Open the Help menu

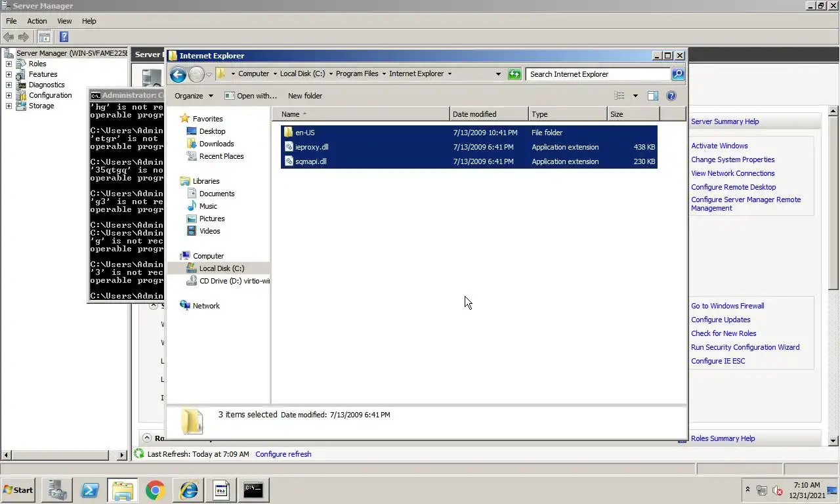point(89,21)
